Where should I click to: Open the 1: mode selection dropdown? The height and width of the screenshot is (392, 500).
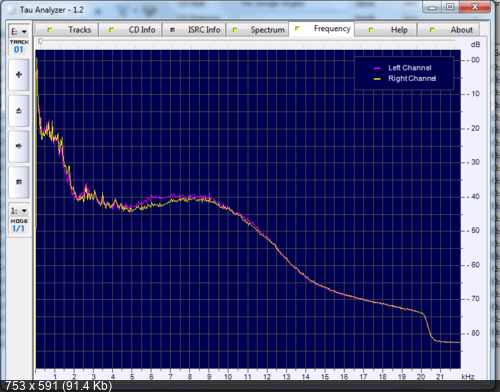(19, 211)
